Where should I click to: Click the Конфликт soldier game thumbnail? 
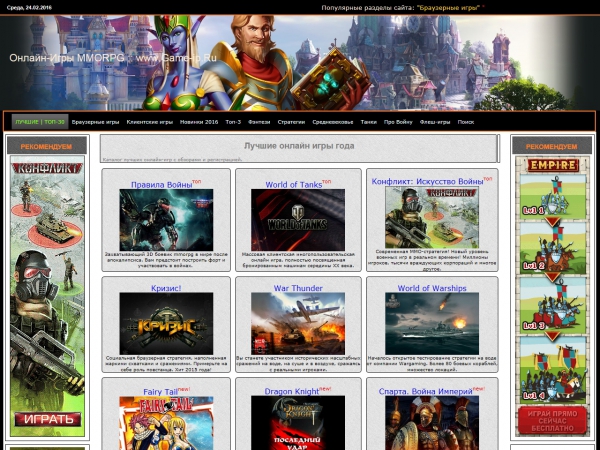(x=432, y=217)
